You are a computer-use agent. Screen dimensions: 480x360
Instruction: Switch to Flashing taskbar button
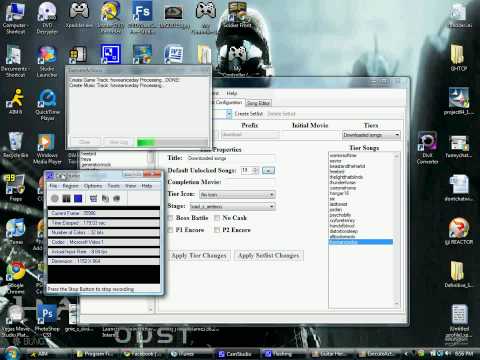[282, 354]
